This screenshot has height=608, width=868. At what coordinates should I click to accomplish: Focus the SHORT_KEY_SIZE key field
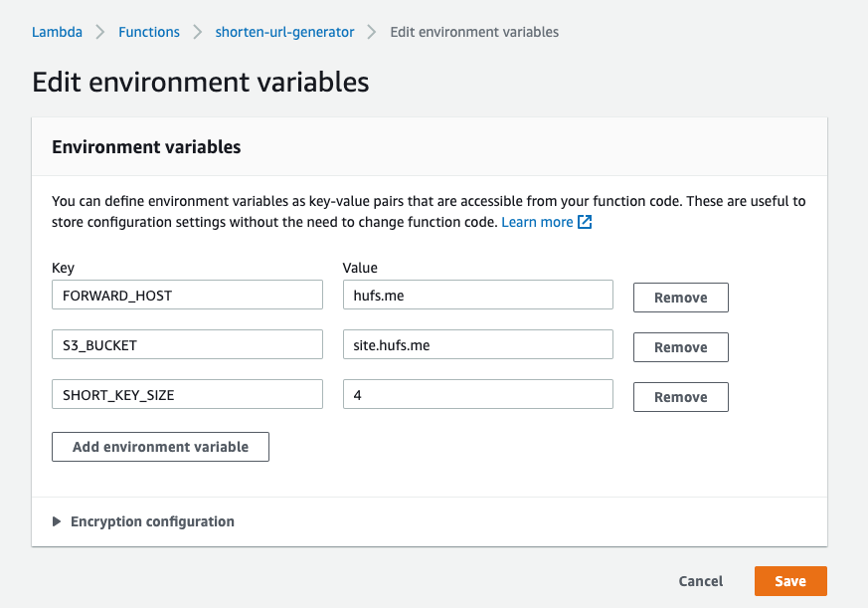(x=187, y=395)
